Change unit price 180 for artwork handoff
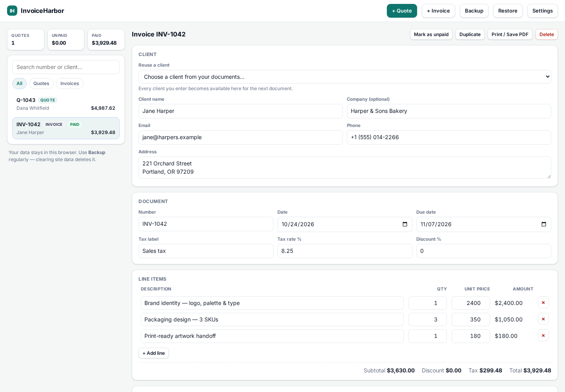The height and width of the screenshot is (392, 565). pyautogui.click(x=470, y=336)
